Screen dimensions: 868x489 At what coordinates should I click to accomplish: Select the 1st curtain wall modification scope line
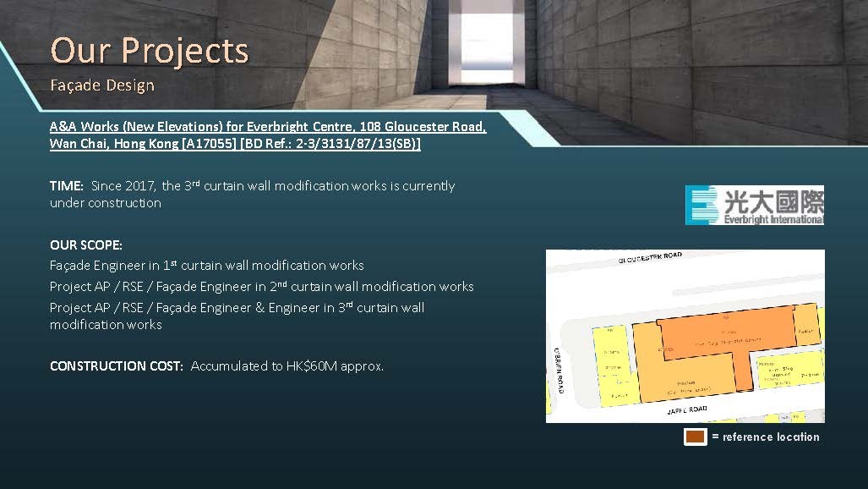pos(207,266)
